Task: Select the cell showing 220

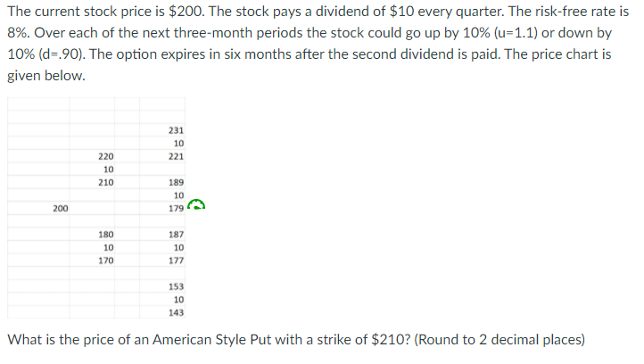Action: (106, 156)
